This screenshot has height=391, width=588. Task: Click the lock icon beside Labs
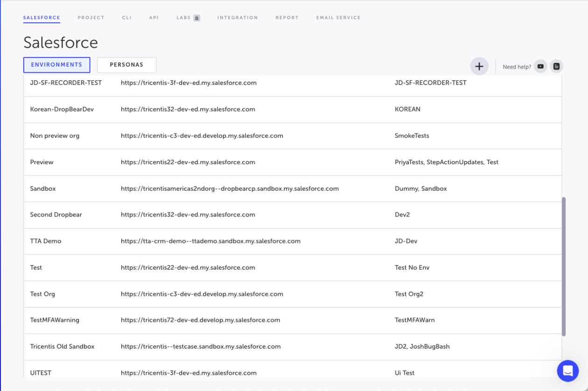click(196, 18)
